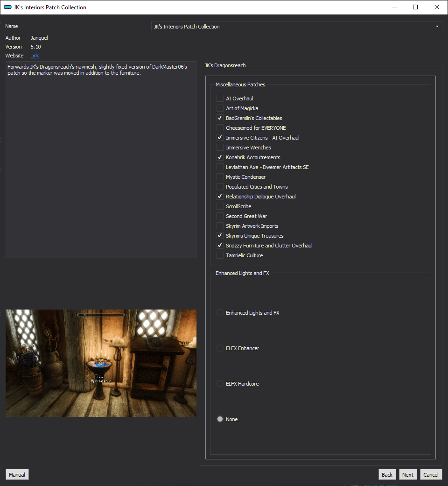
Task: Select the Immersive Wenches checkbox
Action: [x=220, y=148]
